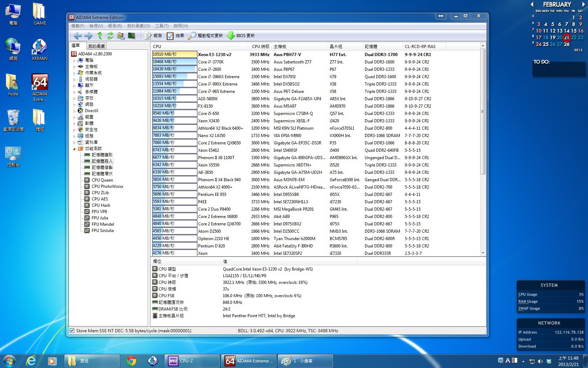Viewport: 588px width, 368px height.
Task: Select CPU Hash benchmark
Action: coord(101,205)
